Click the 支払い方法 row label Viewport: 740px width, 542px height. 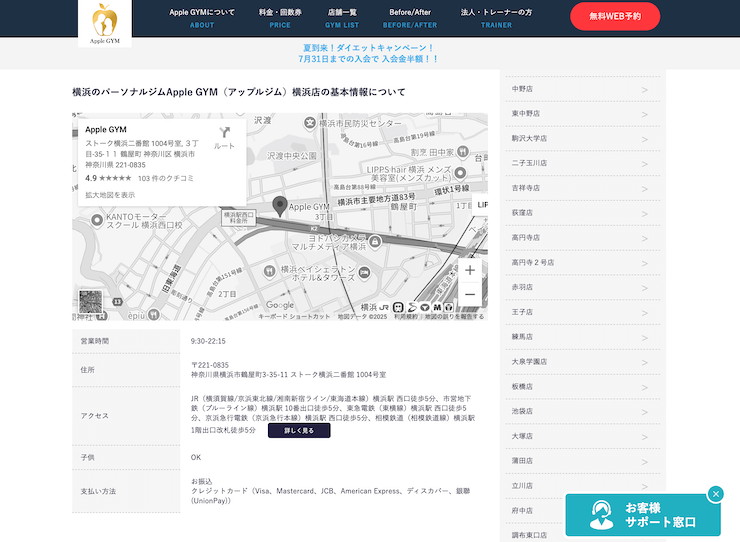click(x=98, y=491)
